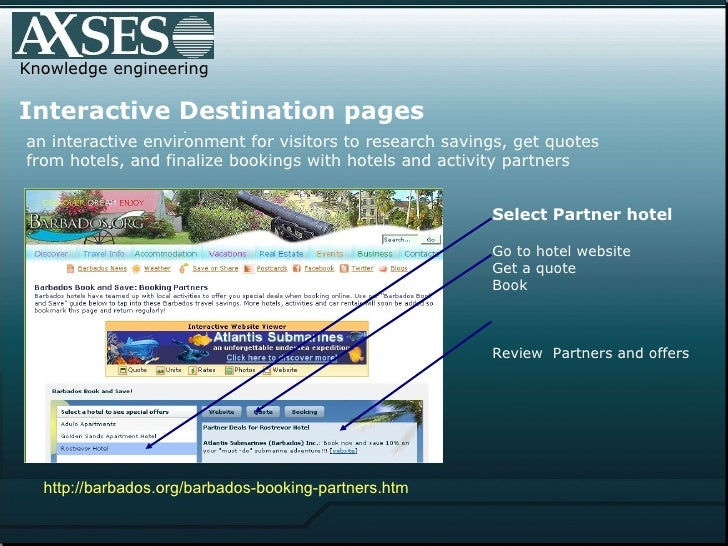Image resolution: width=728 pixels, height=546 pixels.
Task: Open the Events menu
Action: (330, 254)
